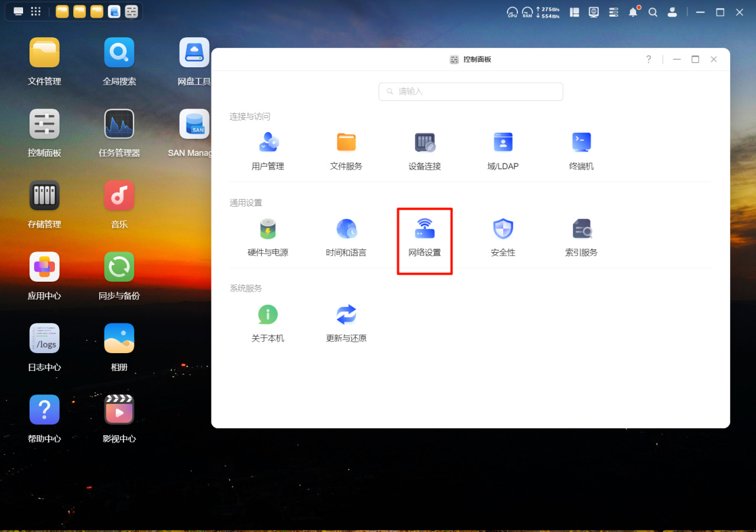Viewport: 756px width, 532px height.
Task: Click the control panel search field 请输入
Action: coord(471,92)
